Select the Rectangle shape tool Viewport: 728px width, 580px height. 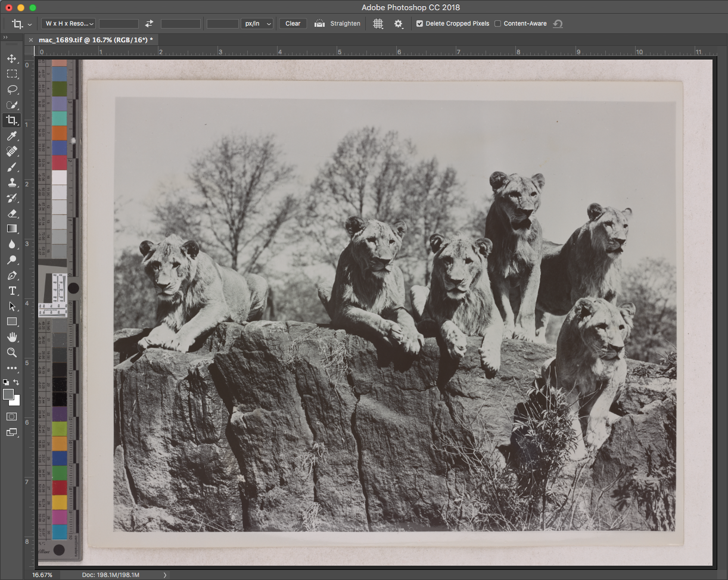click(x=11, y=322)
